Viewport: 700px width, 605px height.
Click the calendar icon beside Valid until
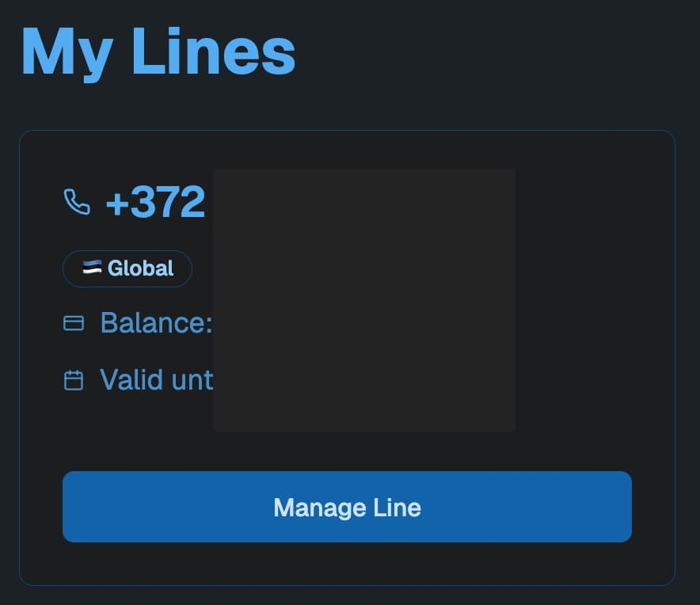click(x=74, y=380)
